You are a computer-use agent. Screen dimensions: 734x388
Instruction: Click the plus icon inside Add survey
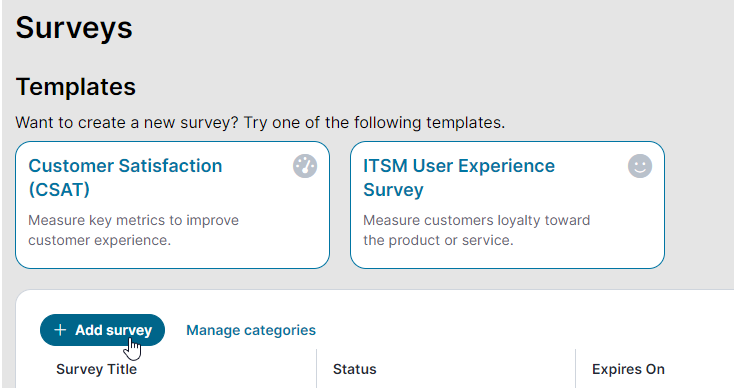tap(60, 330)
